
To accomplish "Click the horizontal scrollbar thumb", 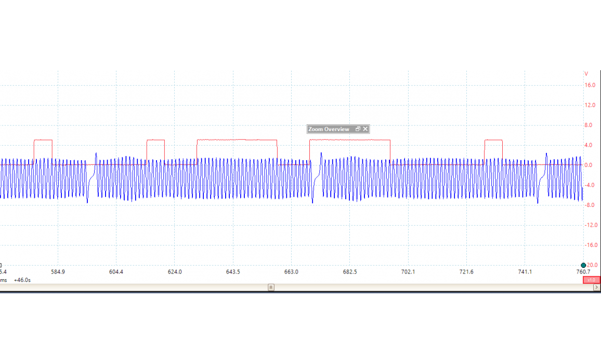I will click(x=271, y=287).
